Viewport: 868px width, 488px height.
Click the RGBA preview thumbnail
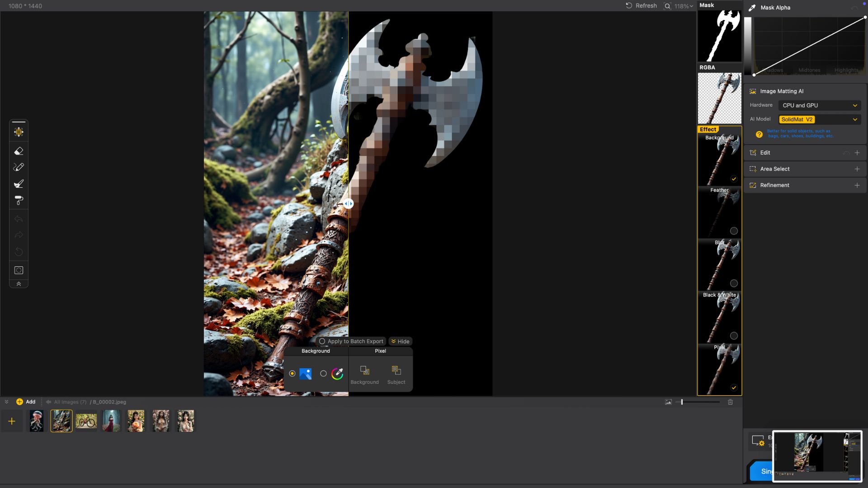(x=719, y=98)
